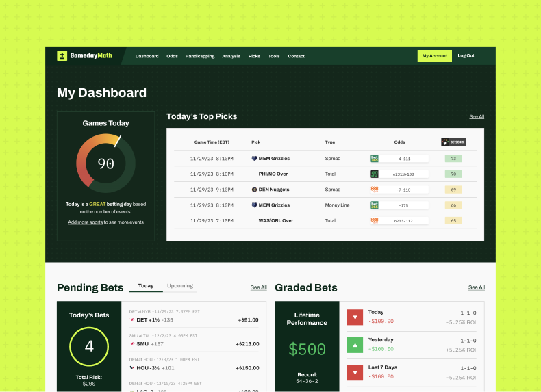The width and height of the screenshot is (541, 392).
Task: Go to Handicapping in the navigation
Action: point(200,56)
